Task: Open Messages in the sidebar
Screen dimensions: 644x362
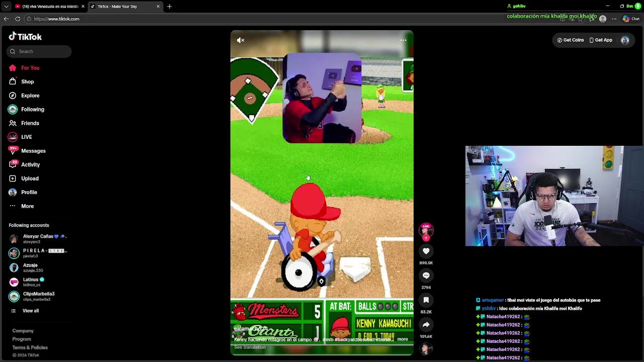Action: point(33,151)
